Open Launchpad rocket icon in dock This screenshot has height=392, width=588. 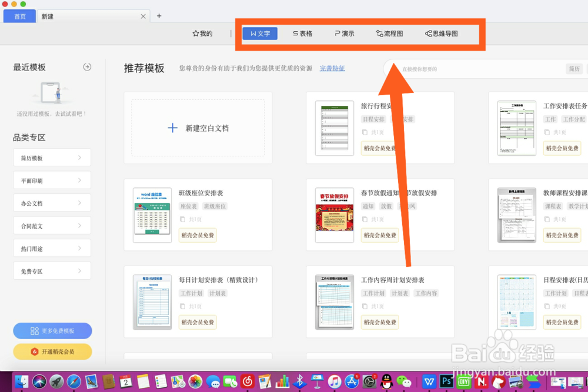click(x=56, y=382)
